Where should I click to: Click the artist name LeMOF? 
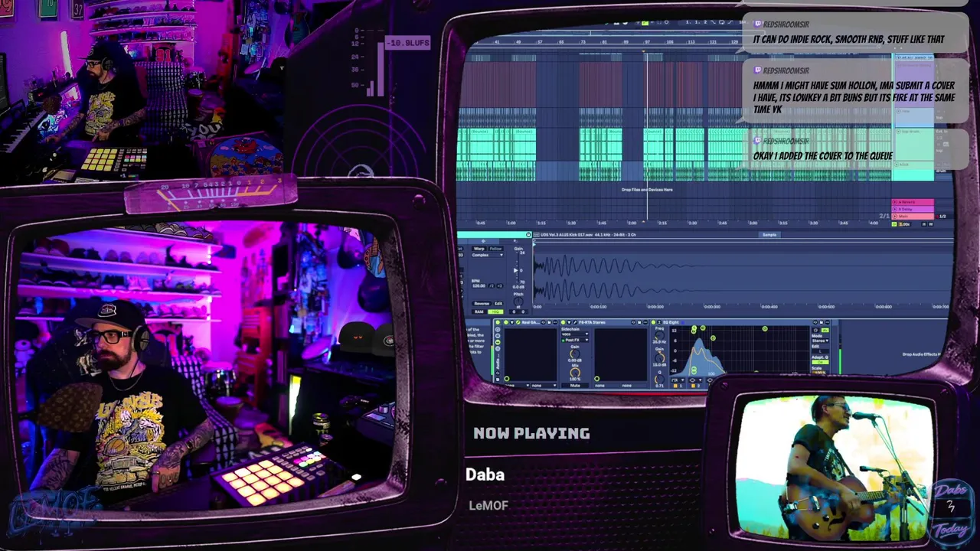coord(488,506)
